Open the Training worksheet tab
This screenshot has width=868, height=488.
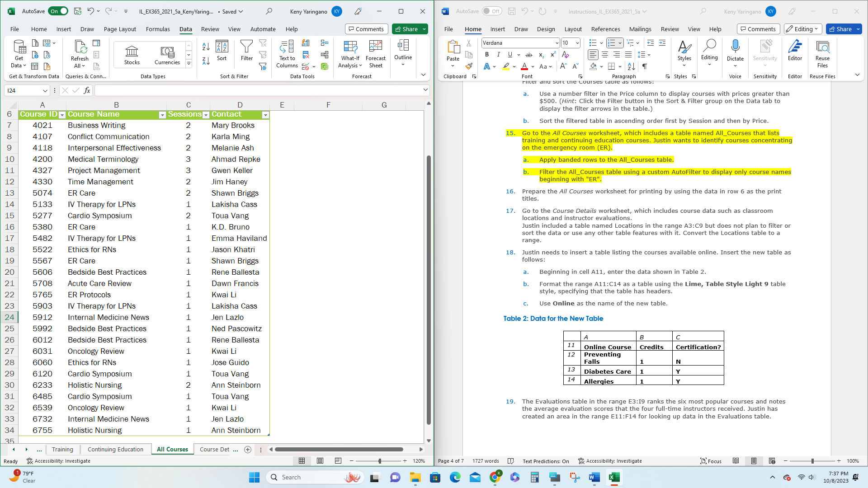click(62, 449)
